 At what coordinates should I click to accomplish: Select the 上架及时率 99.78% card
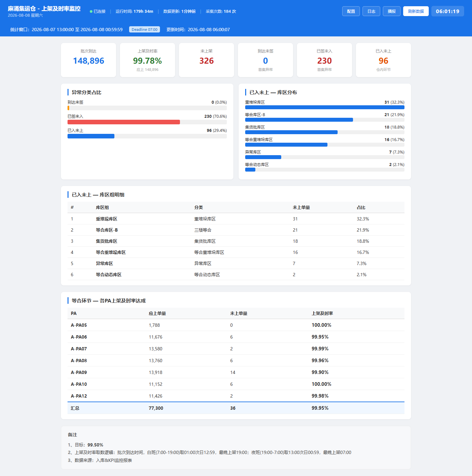(147, 60)
